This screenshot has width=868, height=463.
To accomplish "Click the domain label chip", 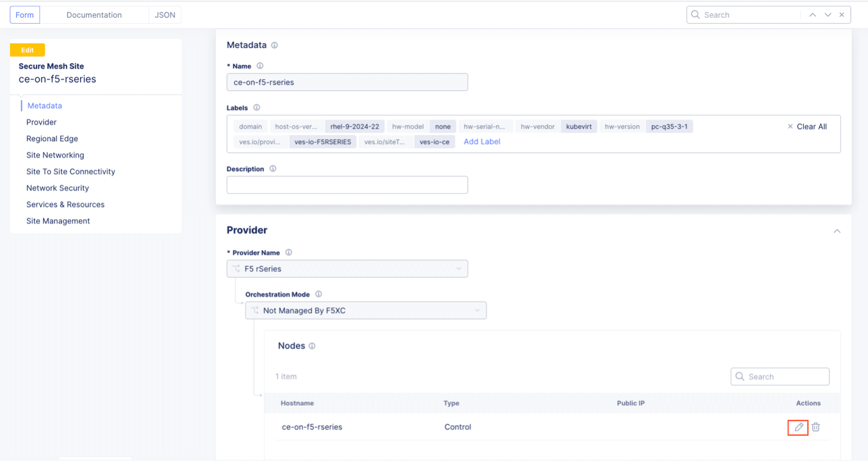I will 251,127.
